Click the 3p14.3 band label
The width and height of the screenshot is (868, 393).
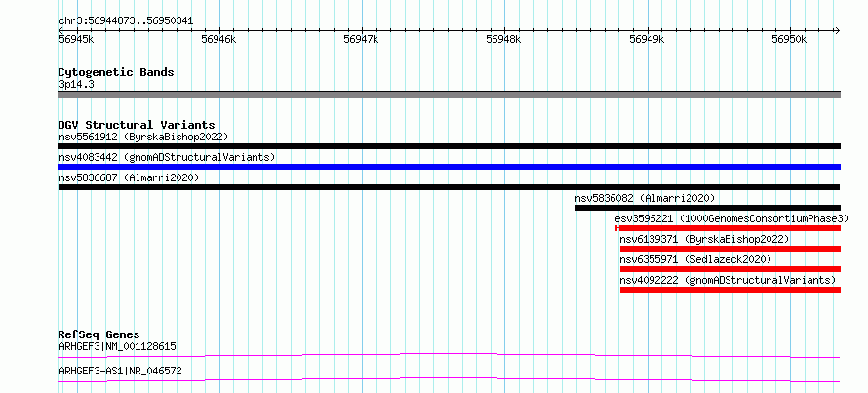pos(76,84)
